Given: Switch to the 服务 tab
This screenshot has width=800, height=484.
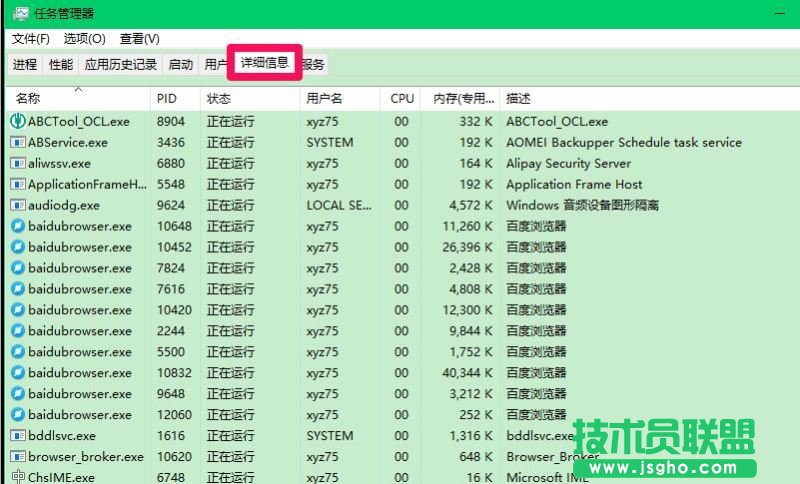Looking at the screenshot, I should (x=314, y=65).
